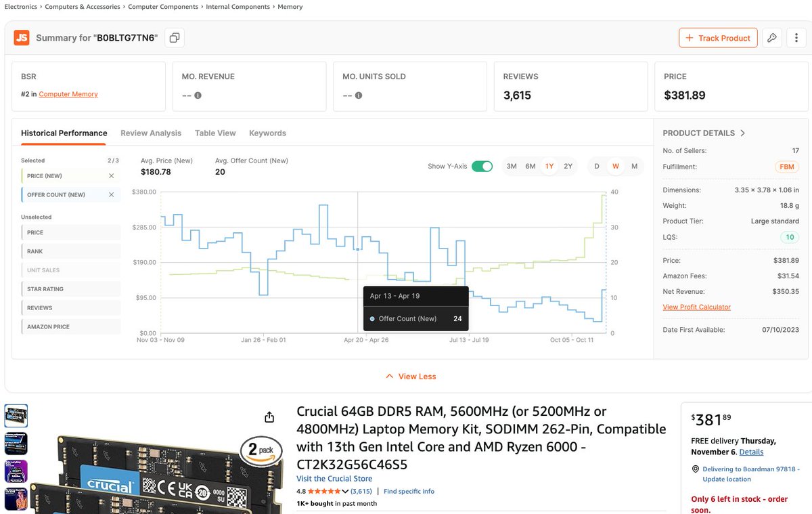Enable the RANK metric in the chart
The width and height of the screenshot is (812, 514).
(71, 251)
